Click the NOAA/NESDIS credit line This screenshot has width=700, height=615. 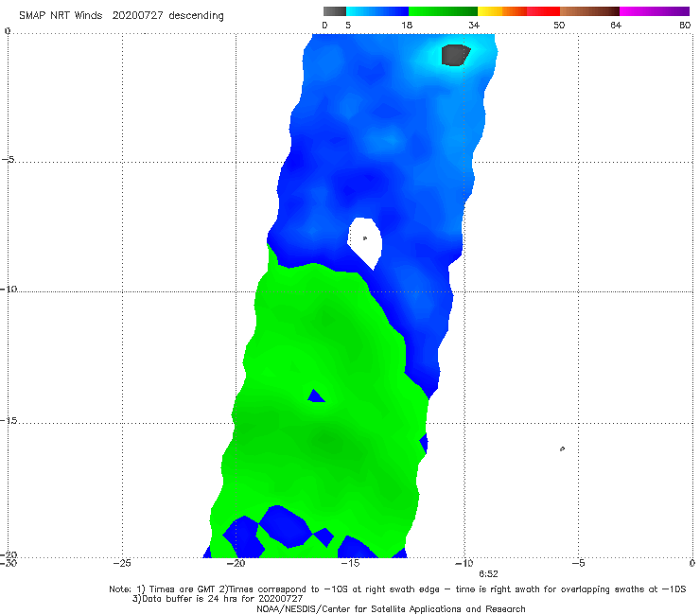tap(391, 609)
